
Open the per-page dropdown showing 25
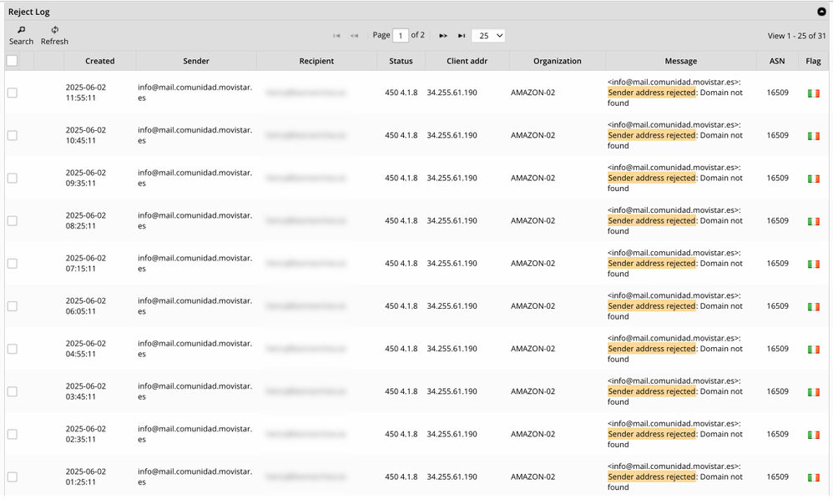point(488,35)
